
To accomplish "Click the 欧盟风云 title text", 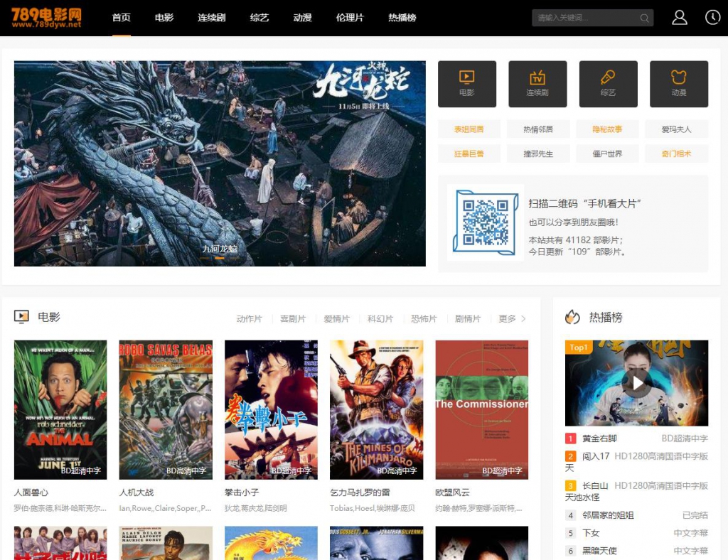I will coord(453,492).
